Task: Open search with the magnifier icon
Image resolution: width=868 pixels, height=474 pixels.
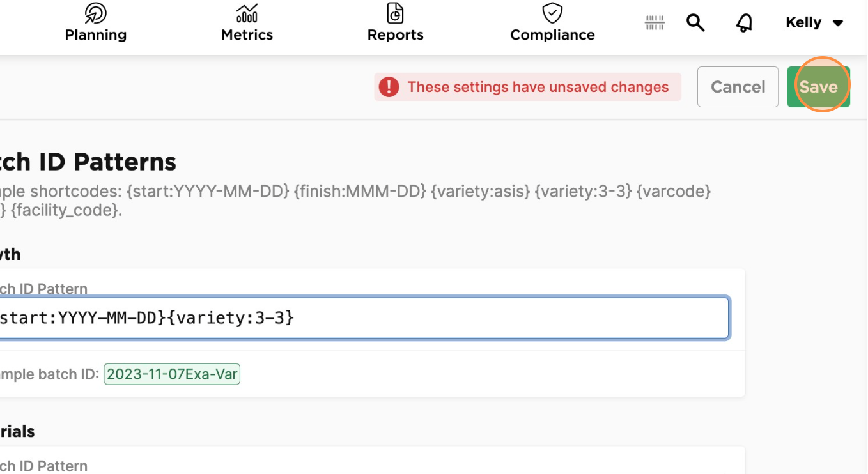Action: 695,23
